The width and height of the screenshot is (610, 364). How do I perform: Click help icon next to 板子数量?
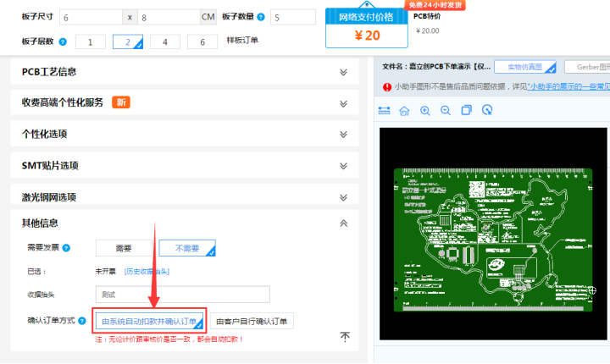(259, 17)
